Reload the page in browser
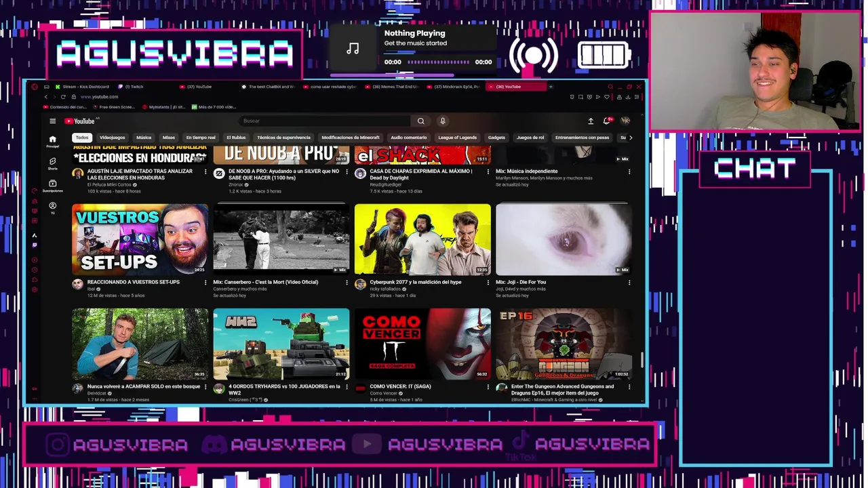The height and width of the screenshot is (488, 868). [63, 97]
